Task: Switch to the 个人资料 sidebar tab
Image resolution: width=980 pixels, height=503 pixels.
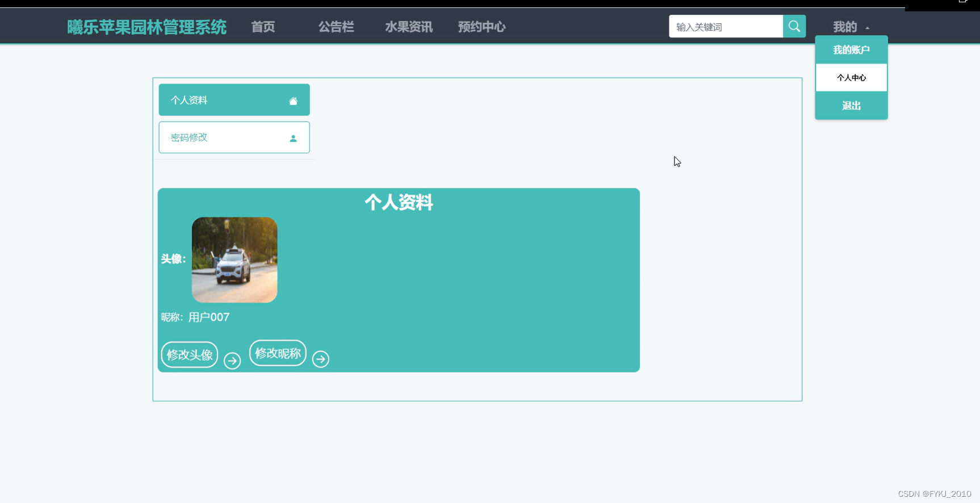Action: [234, 100]
